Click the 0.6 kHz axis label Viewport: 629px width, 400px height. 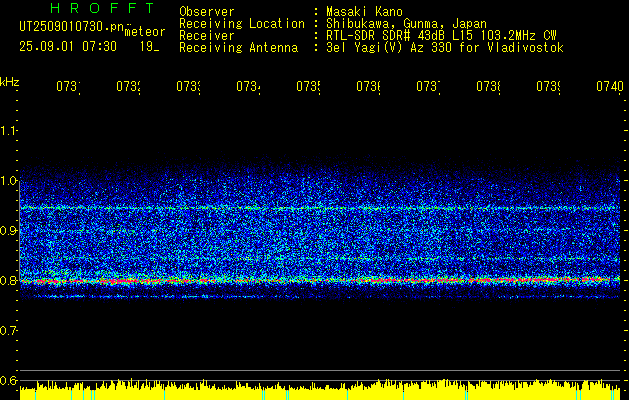point(8,380)
